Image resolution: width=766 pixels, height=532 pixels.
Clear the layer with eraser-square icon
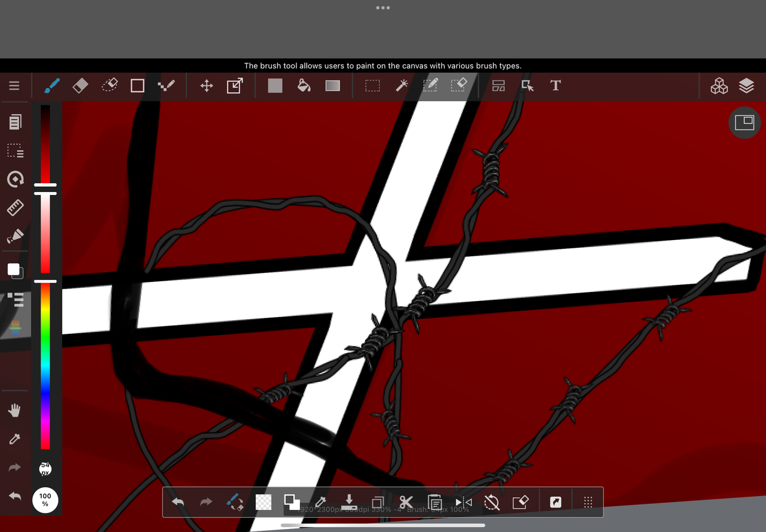coord(520,502)
